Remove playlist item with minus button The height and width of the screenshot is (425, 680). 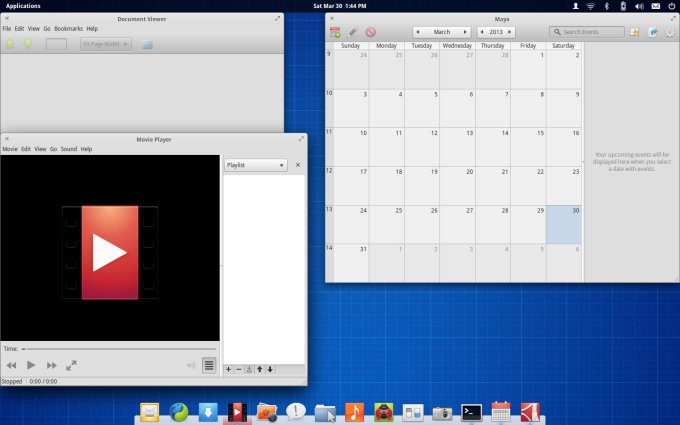[x=239, y=369]
